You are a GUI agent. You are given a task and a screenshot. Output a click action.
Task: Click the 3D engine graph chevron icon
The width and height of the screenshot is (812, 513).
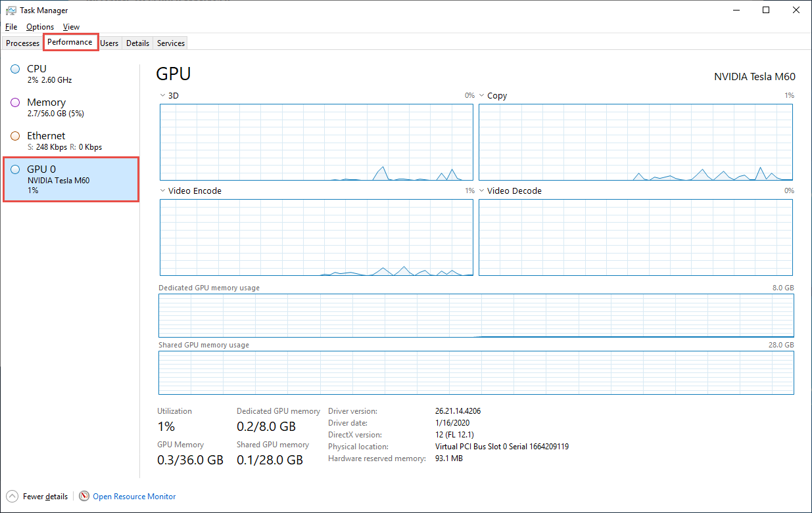pyautogui.click(x=162, y=95)
